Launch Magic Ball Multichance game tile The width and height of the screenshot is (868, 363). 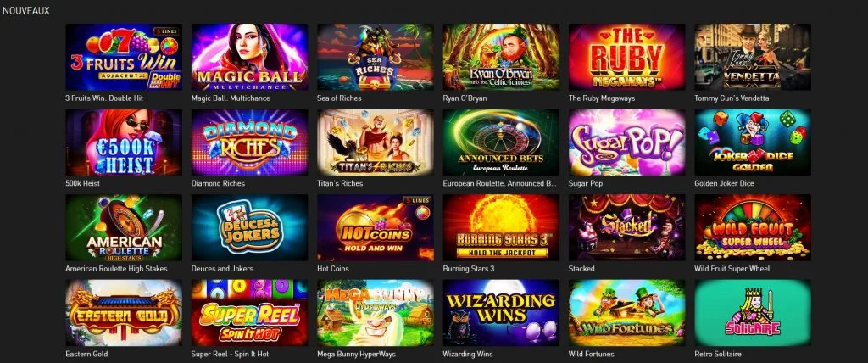click(249, 57)
